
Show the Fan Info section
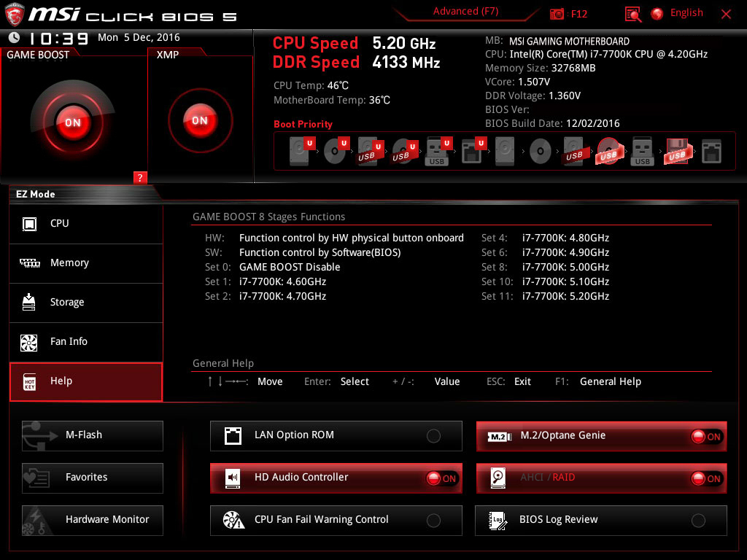click(86, 342)
